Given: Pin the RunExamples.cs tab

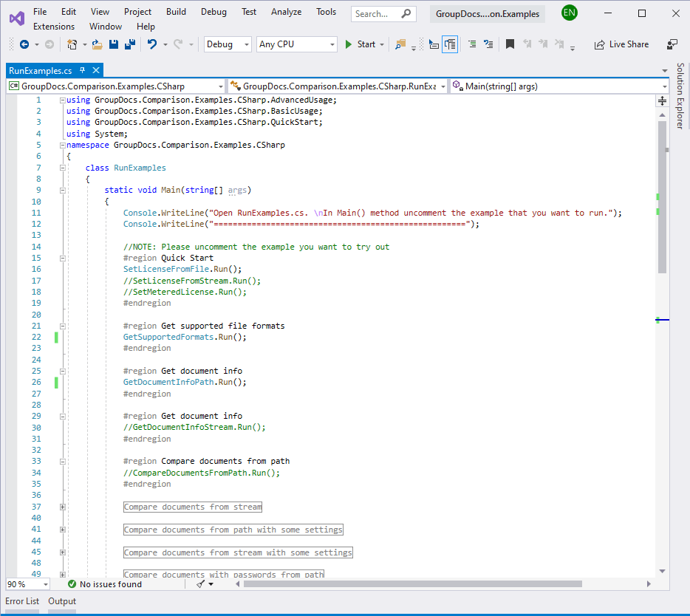Looking at the screenshot, I should (82, 70).
